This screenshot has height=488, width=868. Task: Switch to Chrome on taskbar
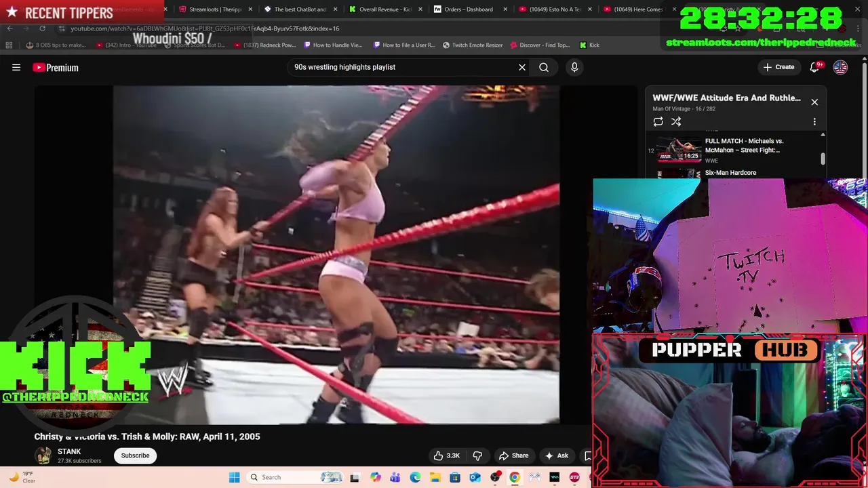coord(515,477)
